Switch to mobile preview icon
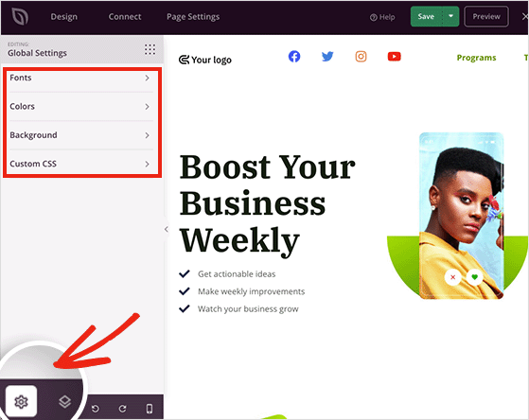The width and height of the screenshot is (529, 420). click(150, 409)
